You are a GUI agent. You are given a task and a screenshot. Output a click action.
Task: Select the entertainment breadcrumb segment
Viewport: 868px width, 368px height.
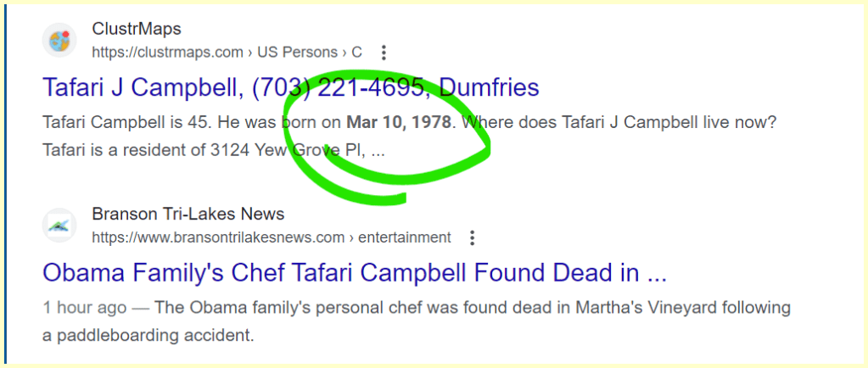pyautogui.click(x=404, y=237)
